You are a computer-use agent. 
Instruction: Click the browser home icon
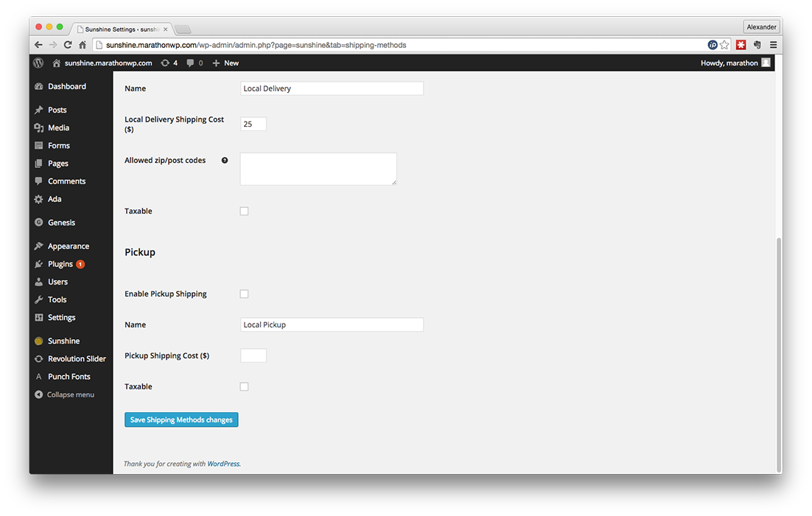click(83, 45)
